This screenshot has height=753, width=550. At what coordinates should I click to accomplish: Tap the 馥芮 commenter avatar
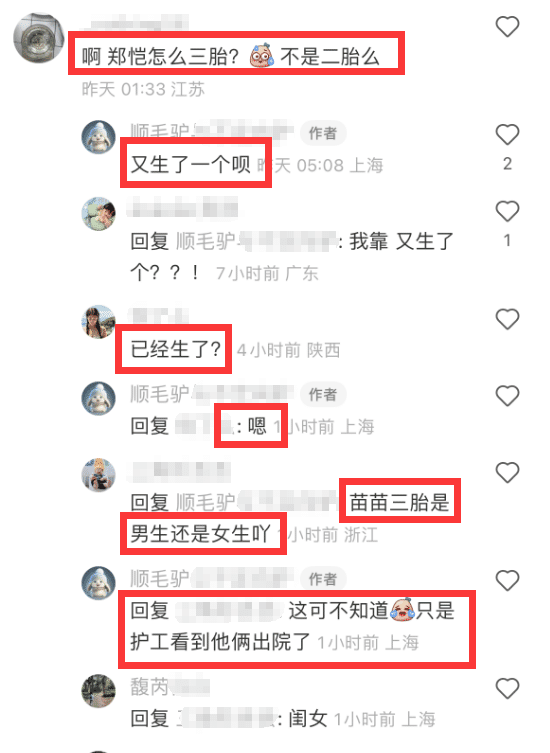98,691
